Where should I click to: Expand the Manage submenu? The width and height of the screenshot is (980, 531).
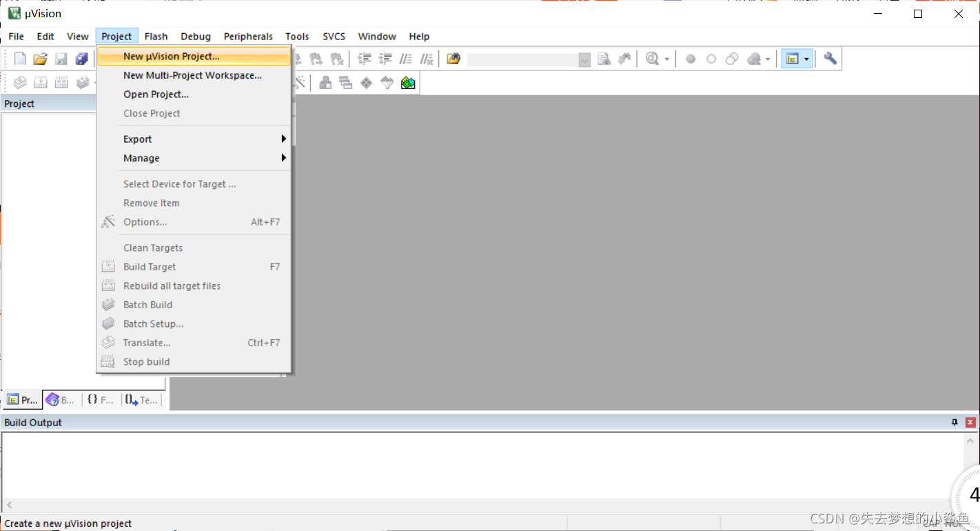(194, 158)
